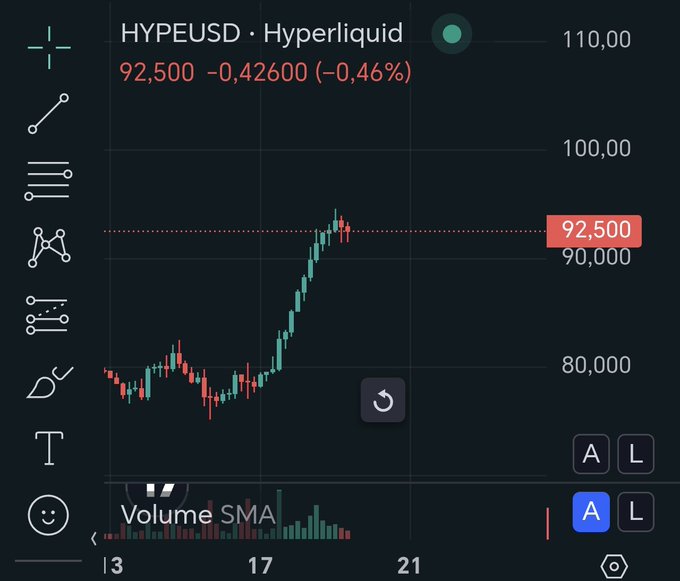Click the 17 date label

[x=260, y=566]
